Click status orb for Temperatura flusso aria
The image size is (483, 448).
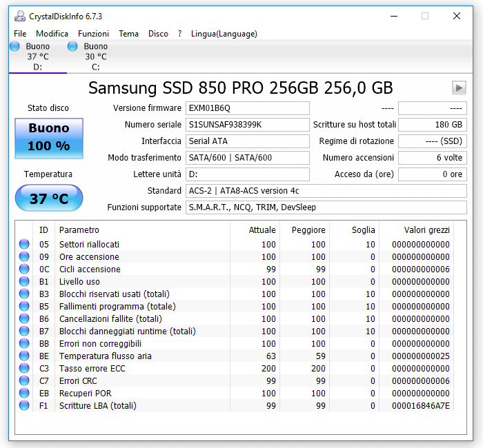coord(24,356)
